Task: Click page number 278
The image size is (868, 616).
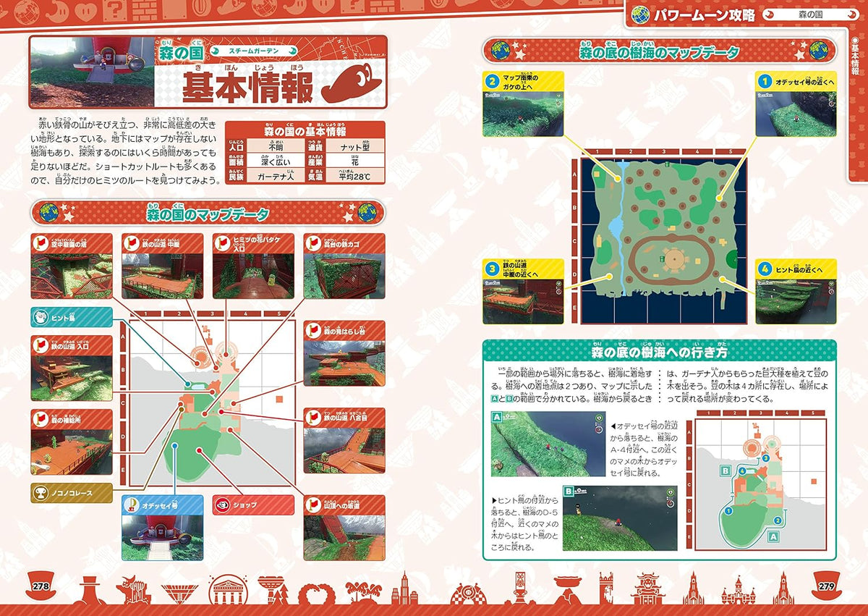Action: click(41, 586)
